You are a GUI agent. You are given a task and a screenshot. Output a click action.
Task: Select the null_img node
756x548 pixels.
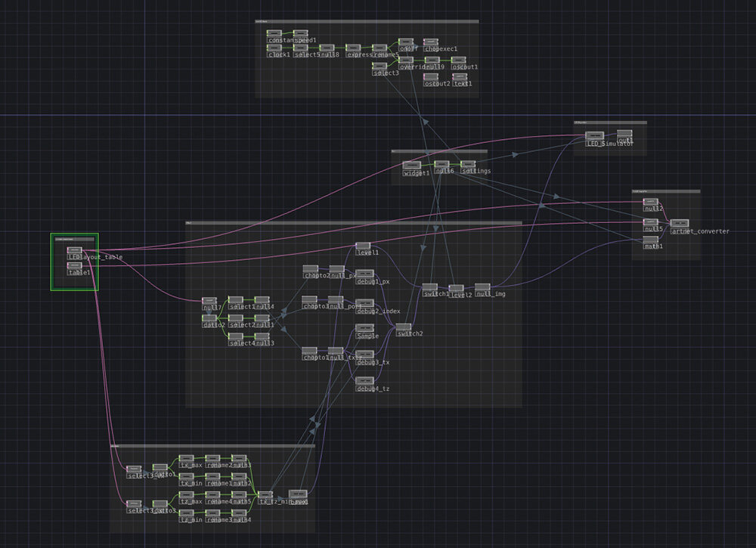pos(482,287)
